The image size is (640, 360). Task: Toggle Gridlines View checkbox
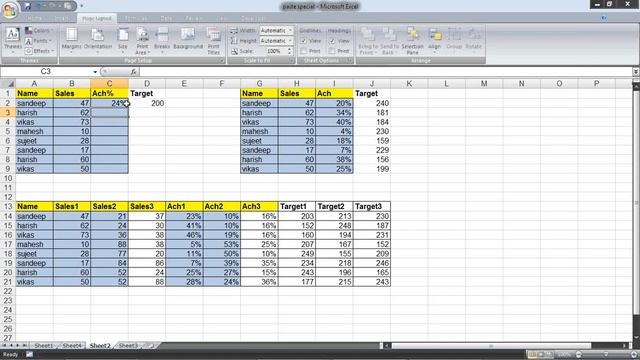304,41
